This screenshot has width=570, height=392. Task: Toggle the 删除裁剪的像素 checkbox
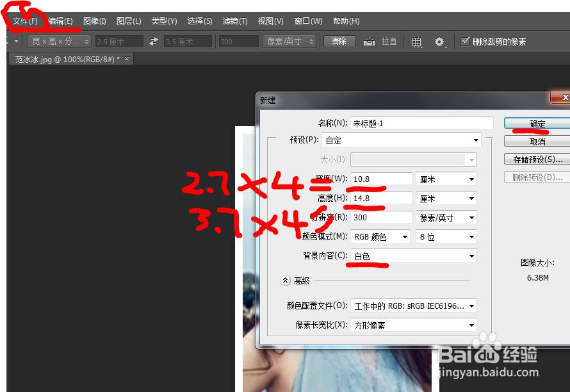tap(465, 40)
